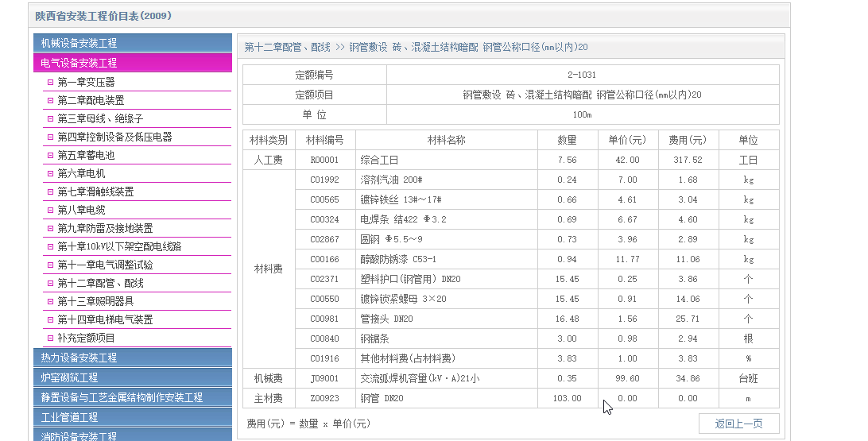Open chapter 第三章母线、绝缘子

[100, 119]
